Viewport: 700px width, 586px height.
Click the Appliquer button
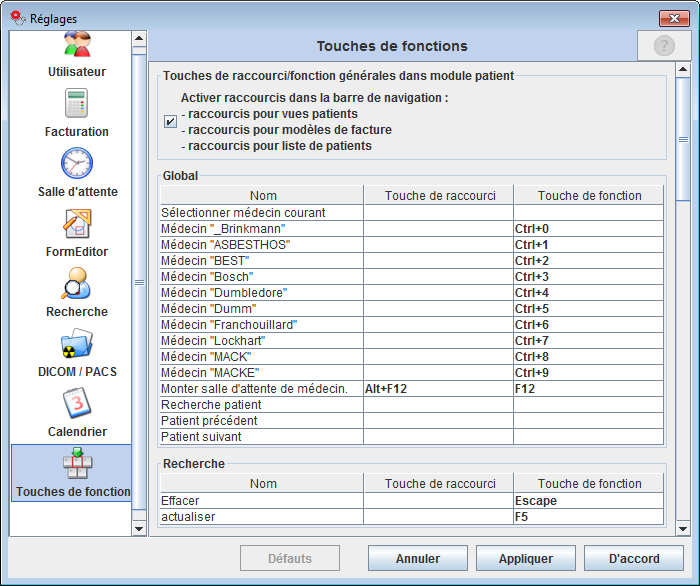(x=525, y=559)
